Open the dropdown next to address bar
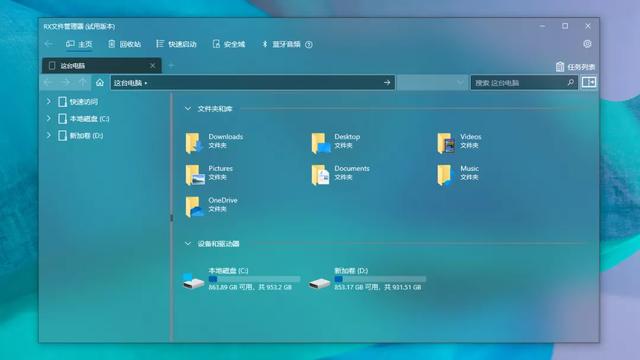Viewport: 640px width, 360px height. [432, 83]
